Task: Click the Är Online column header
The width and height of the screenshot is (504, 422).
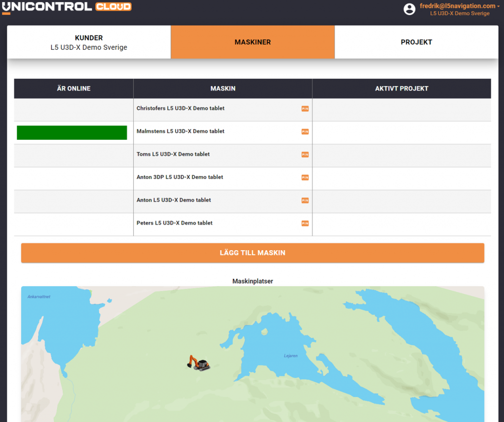Action: click(x=74, y=89)
